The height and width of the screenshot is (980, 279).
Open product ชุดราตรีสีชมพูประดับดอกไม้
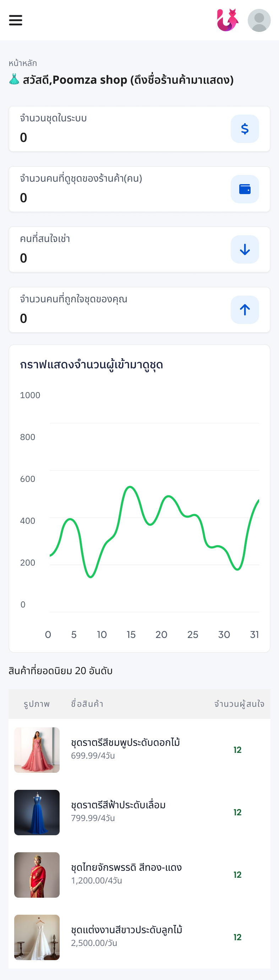click(125, 743)
